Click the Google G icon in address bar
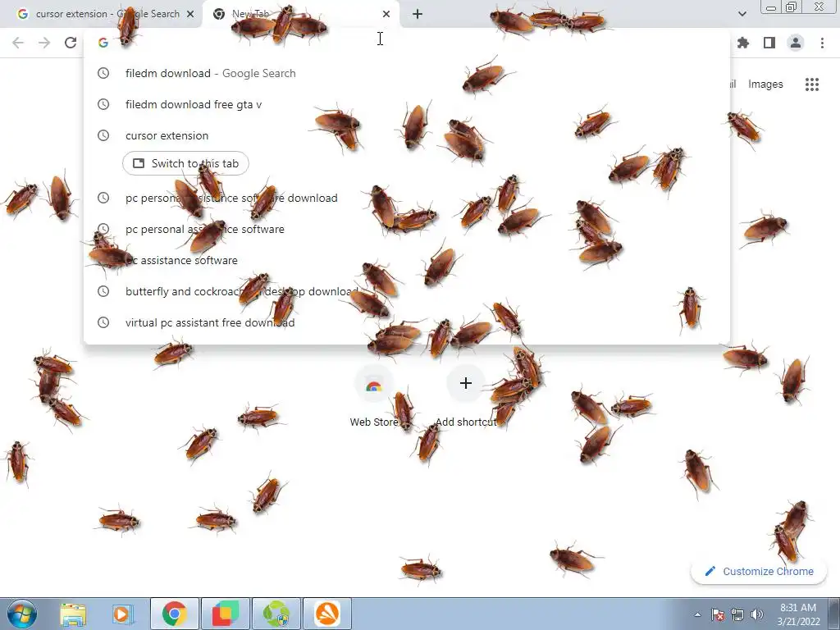840x630 pixels. click(x=103, y=43)
